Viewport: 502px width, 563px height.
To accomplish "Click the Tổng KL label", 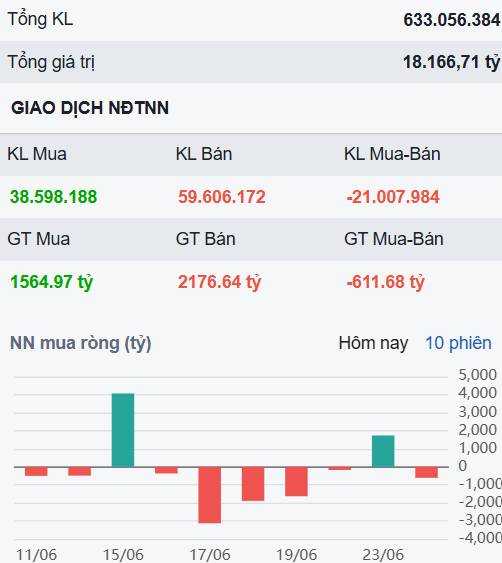I will click(x=41, y=19).
